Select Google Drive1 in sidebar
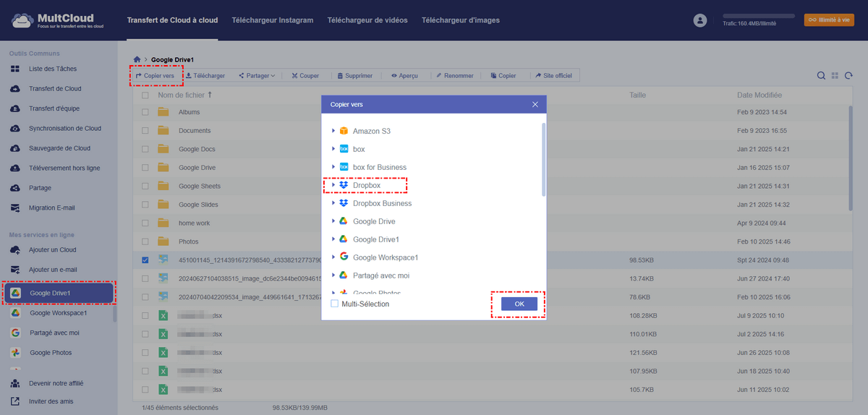 point(59,293)
